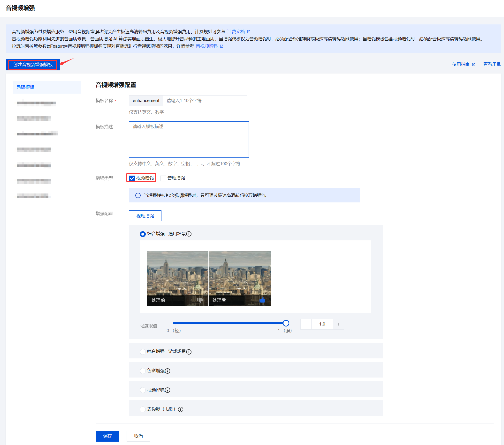Image resolution: width=504 pixels, height=445 pixels.
Task: Click the info icon next to 去伪影（毛刺）
Action: pyautogui.click(x=181, y=409)
